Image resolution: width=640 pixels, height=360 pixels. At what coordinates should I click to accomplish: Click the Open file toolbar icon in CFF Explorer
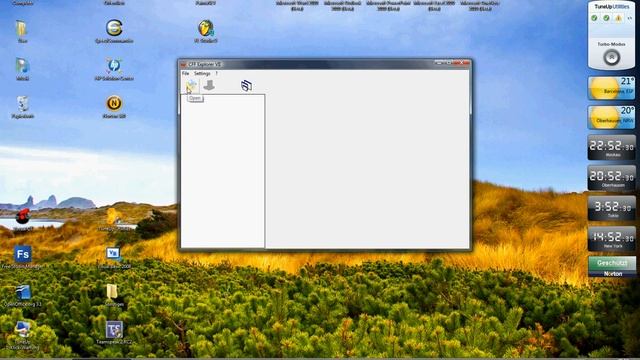(191, 86)
